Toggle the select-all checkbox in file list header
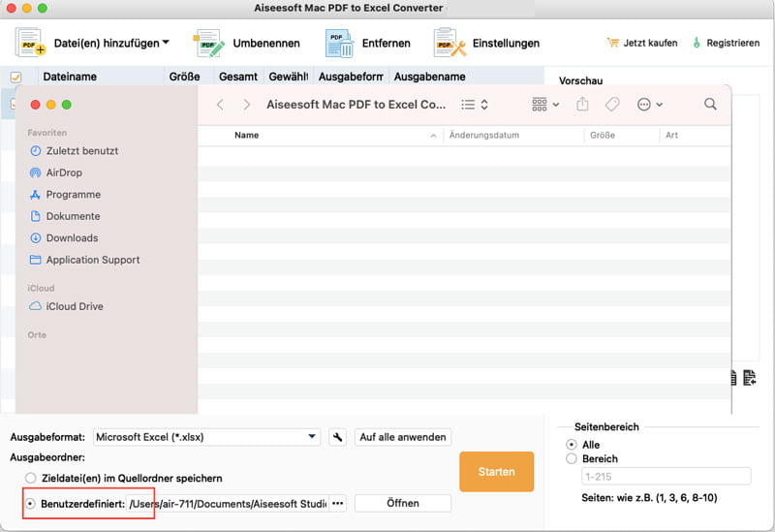The width and height of the screenshot is (775, 532). [x=15, y=77]
